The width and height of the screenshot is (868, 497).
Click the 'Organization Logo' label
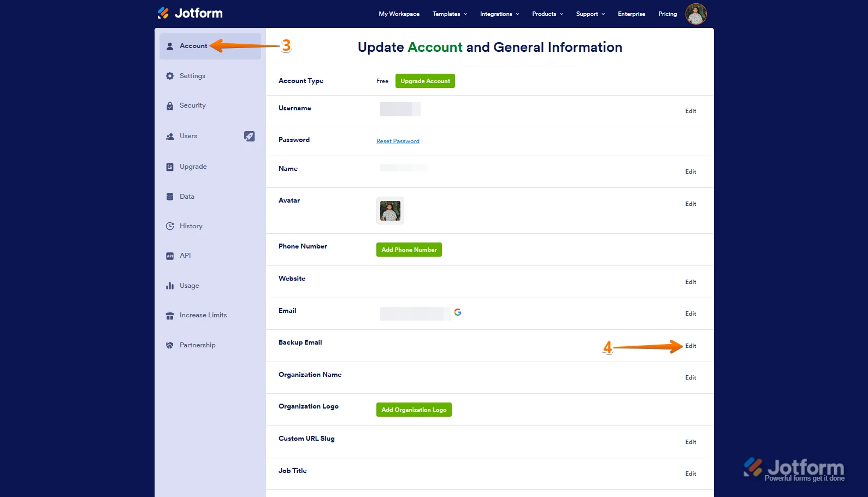(309, 406)
